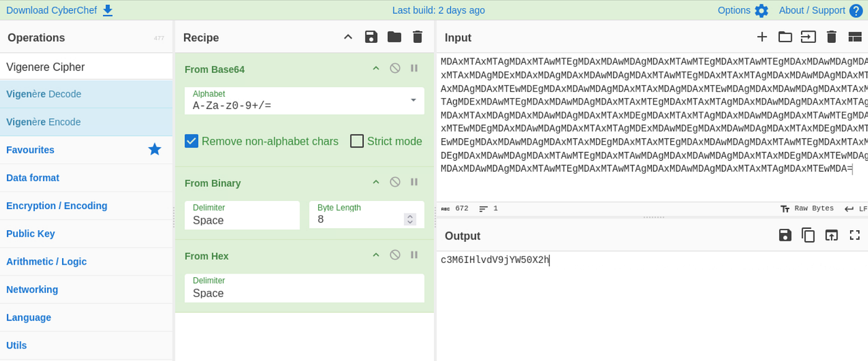
Task: Expand the Language category
Action: pos(86,318)
